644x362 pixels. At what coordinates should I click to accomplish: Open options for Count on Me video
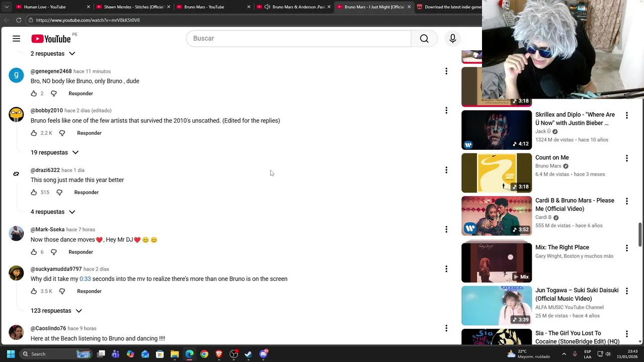click(626, 158)
